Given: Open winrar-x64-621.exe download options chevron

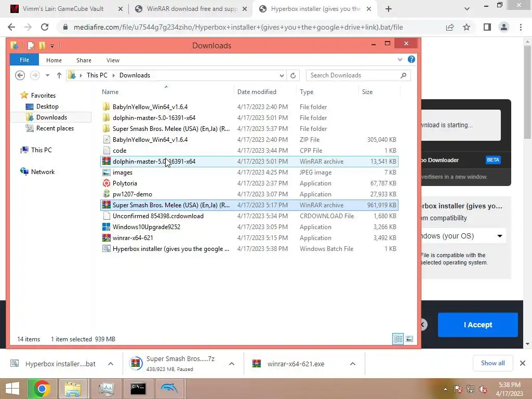Looking at the screenshot, I should tap(353, 364).
